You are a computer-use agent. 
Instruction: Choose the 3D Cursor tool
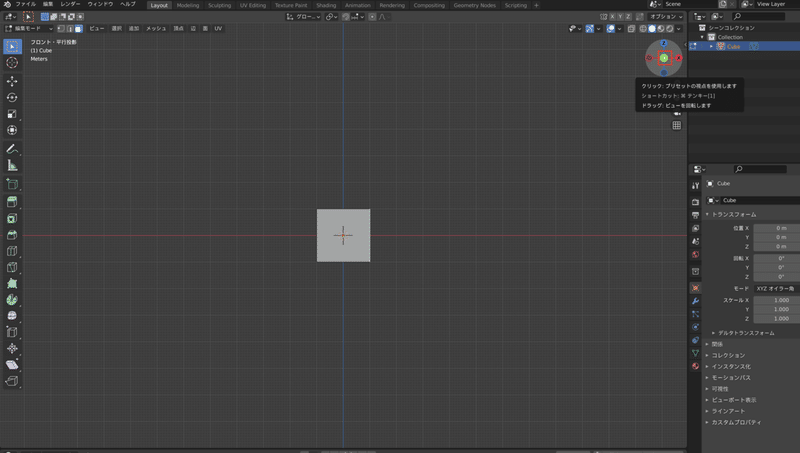tap(12, 62)
